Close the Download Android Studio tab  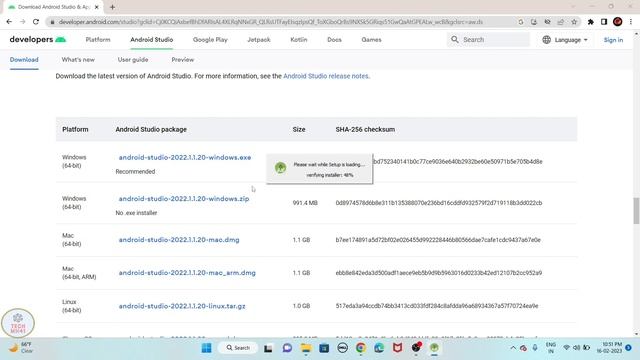97,7
